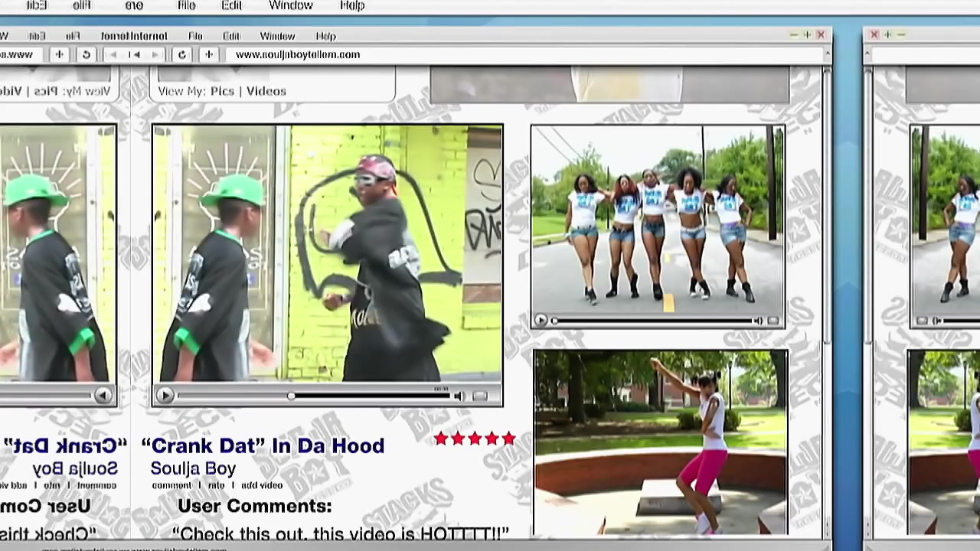Toggle the volume icon on the five girls video

758,321
